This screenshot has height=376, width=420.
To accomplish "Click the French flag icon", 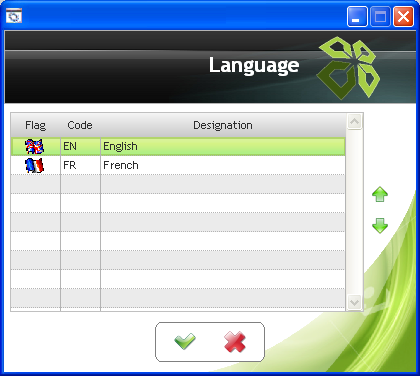I will click(35, 166).
